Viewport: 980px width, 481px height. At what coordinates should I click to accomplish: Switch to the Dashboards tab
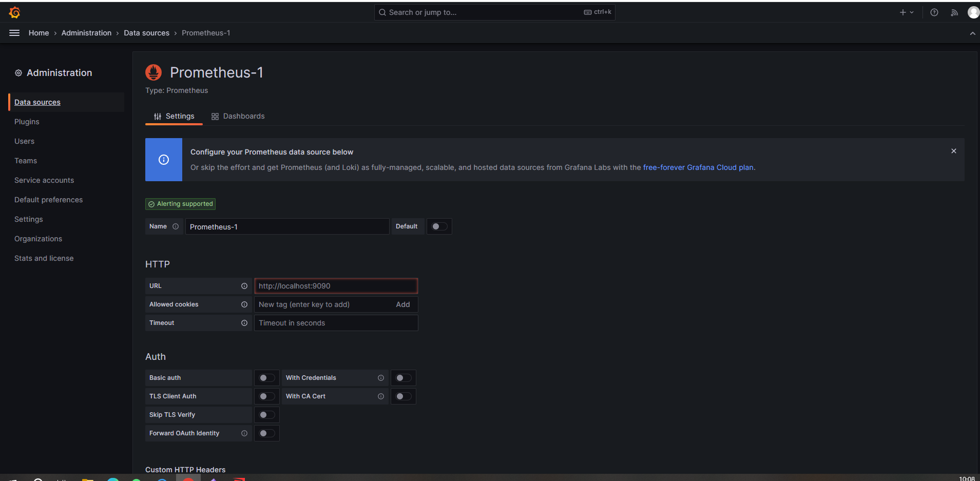[238, 117]
